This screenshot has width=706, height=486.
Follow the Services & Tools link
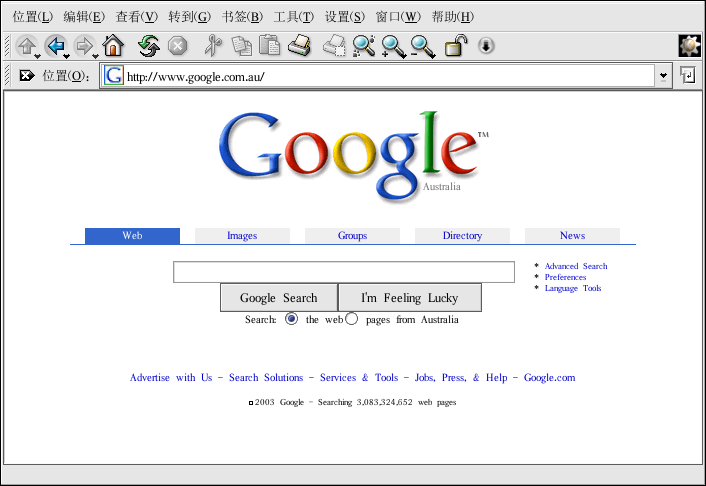tap(359, 377)
